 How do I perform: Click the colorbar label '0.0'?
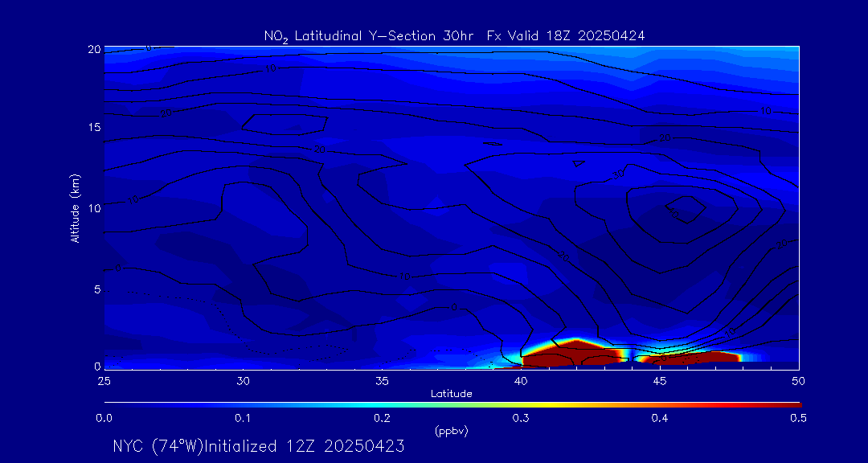(x=104, y=419)
